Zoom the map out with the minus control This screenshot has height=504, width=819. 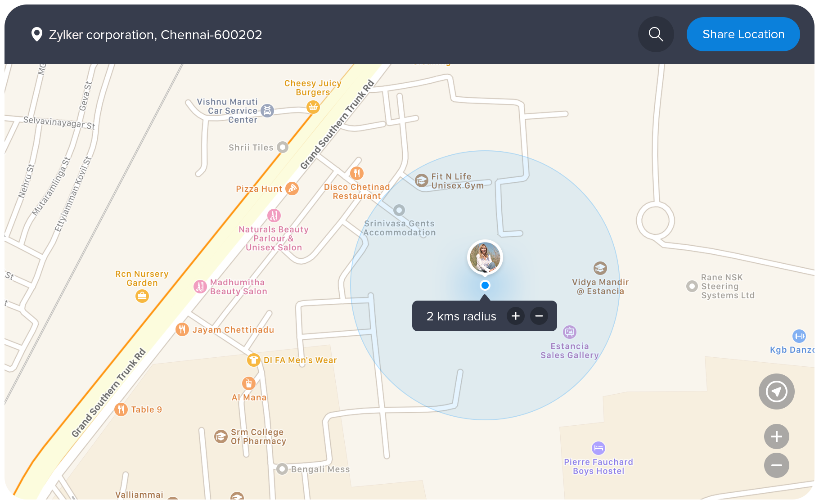click(x=776, y=465)
